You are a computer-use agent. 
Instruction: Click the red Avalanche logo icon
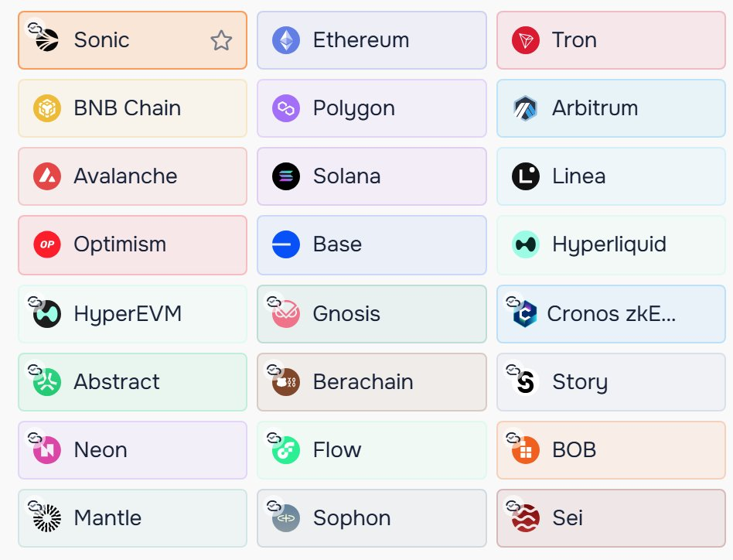tap(47, 176)
